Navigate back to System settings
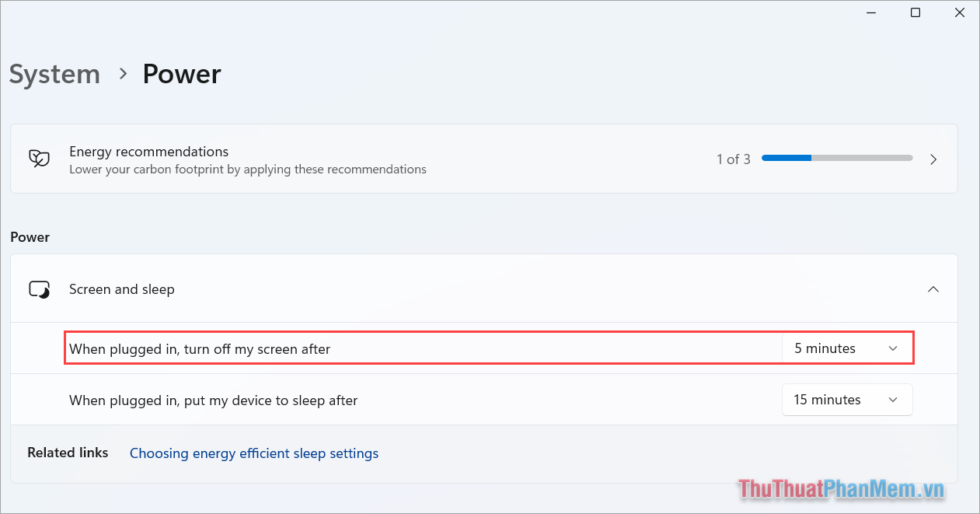This screenshot has width=980, height=514. (54, 74)
